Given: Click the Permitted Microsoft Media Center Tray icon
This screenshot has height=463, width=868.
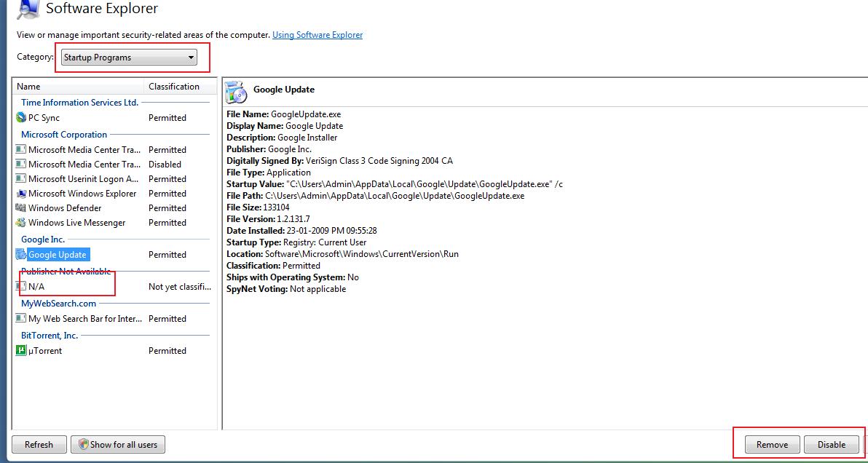Looking at the screenshot, I should 21,149.
